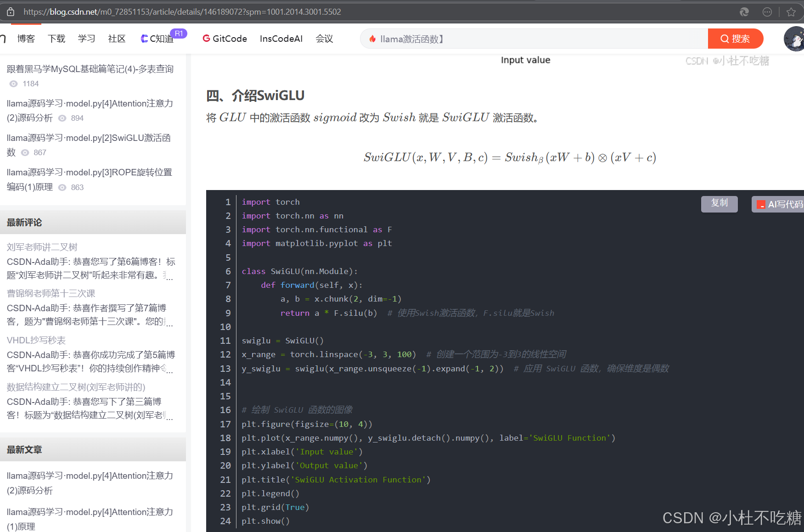The height and width of the screenshot is (532, 804).
Task: Click the AI写代码 button
Action: tap(778, 204)
